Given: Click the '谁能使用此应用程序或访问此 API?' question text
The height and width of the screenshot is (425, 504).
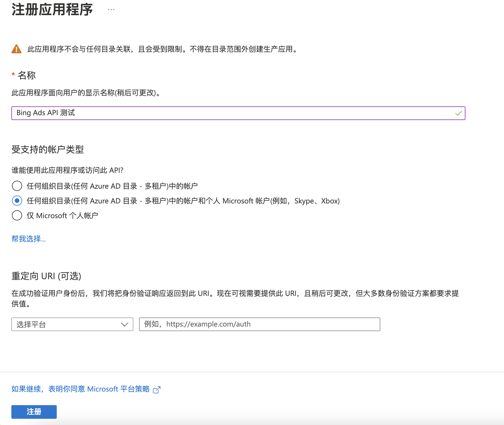Looking at the screenshot, I should pyautogui.click(x=67, y=170).
